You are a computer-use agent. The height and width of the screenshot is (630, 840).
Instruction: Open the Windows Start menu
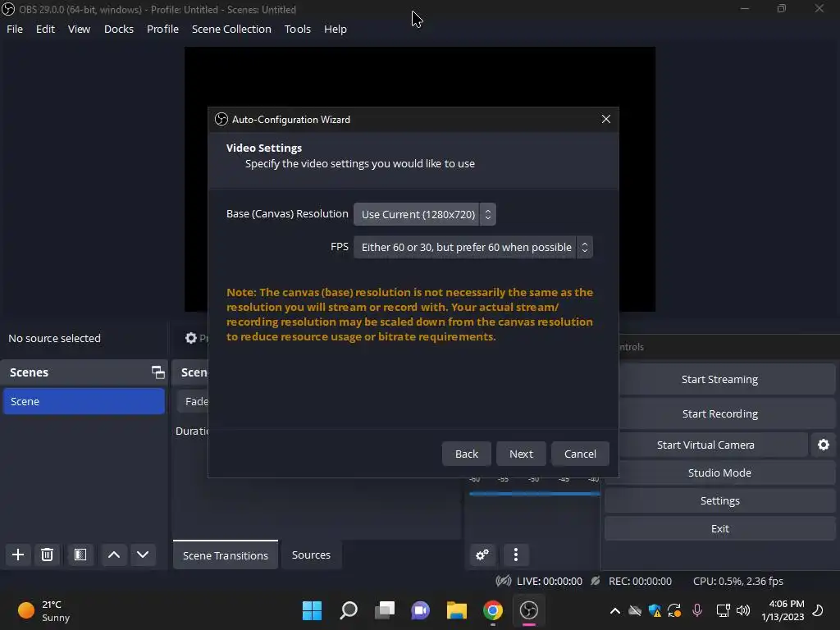coord(312,610)
